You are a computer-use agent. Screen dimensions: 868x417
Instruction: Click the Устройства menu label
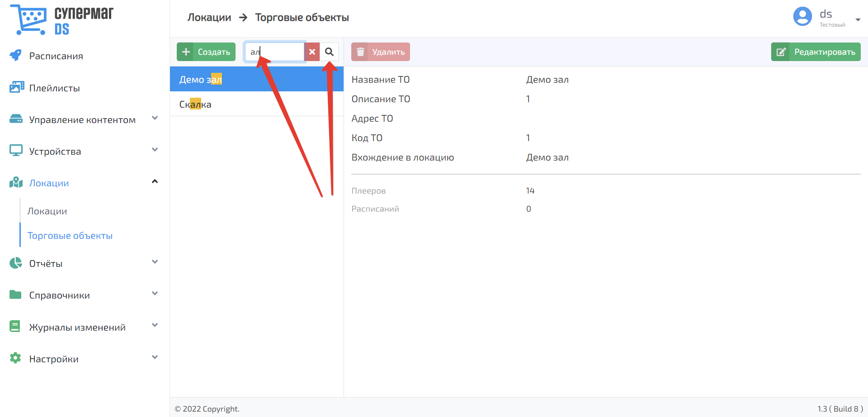(x=55, y=152)
